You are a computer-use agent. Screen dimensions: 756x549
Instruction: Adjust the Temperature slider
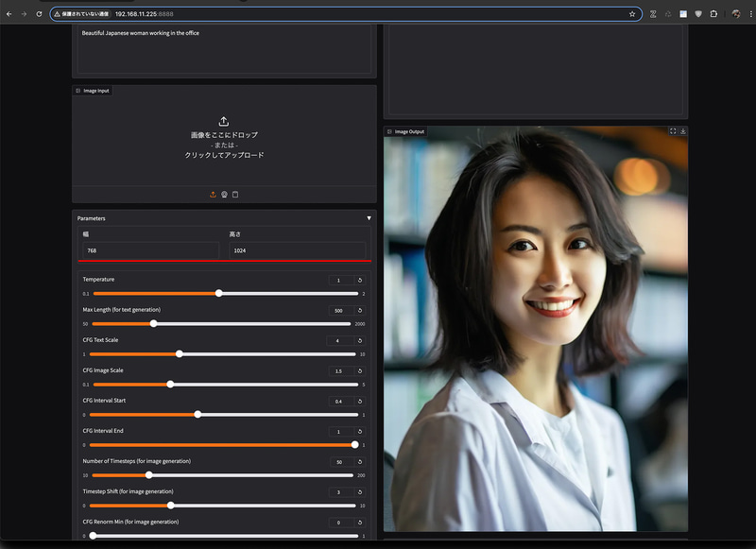[226, 294]
